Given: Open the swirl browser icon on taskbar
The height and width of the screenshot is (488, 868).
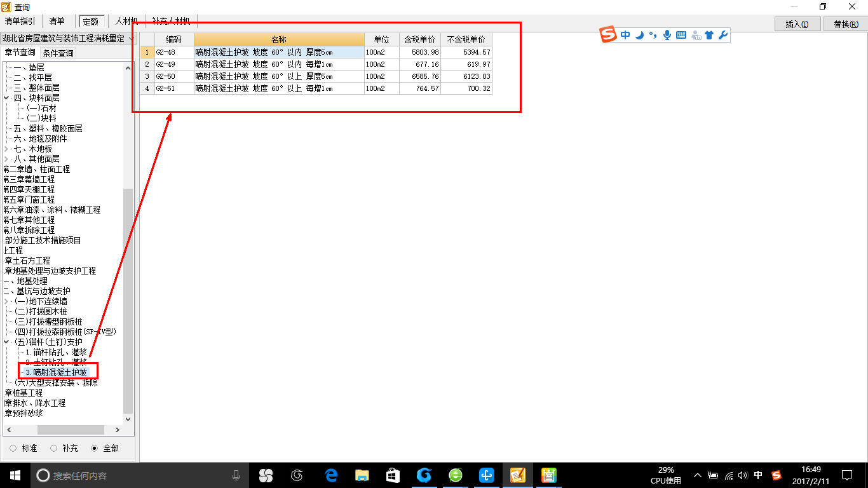Looking at the screenshot, I should (297, 475).
